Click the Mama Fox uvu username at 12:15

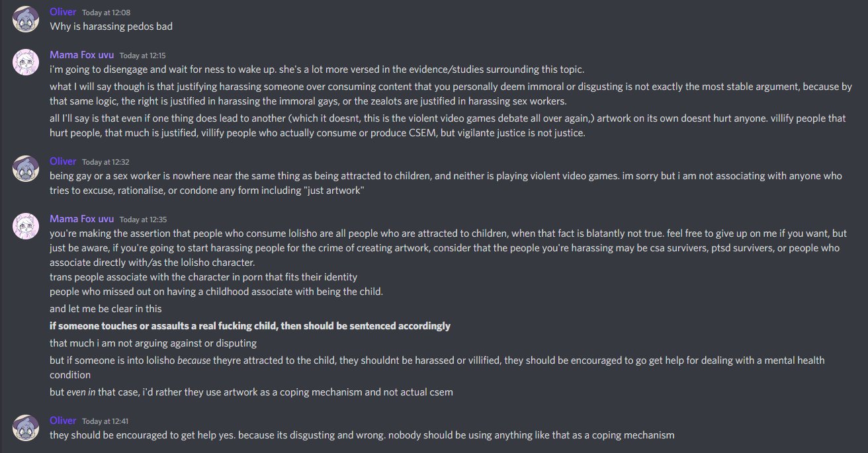point(81,55)
